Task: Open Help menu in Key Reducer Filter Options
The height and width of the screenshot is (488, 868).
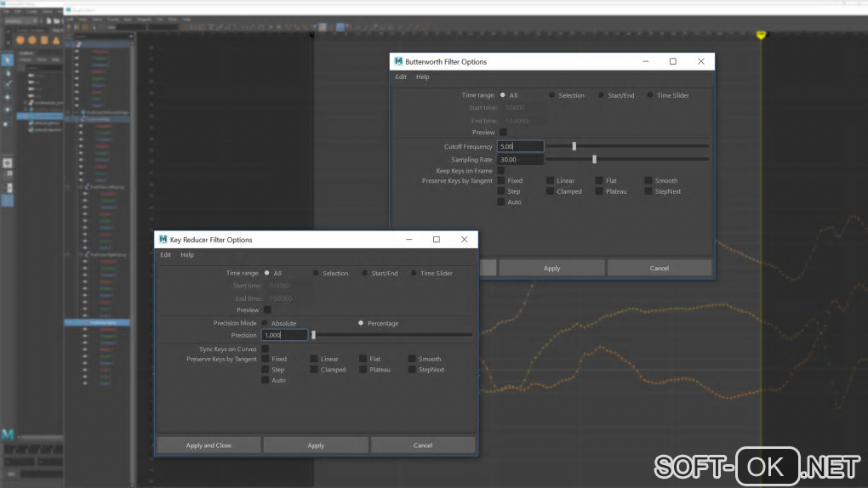Action: tap(187, 254)
